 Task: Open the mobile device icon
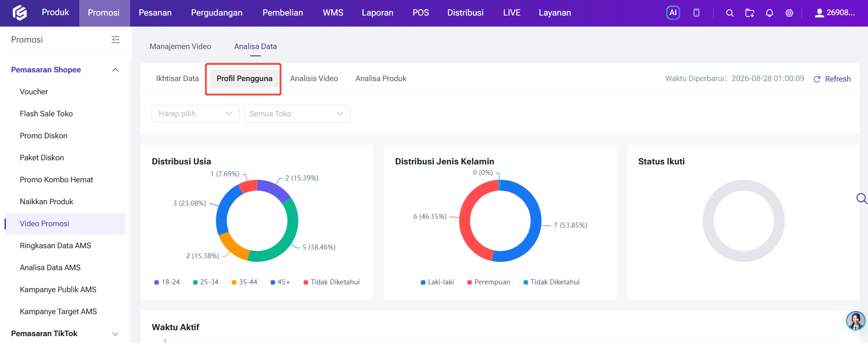click(696, 13)
